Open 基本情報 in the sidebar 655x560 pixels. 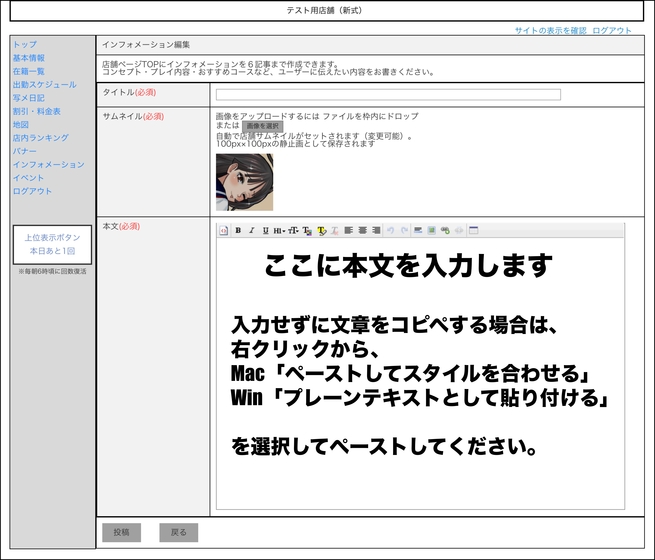[x=28, y=58]
